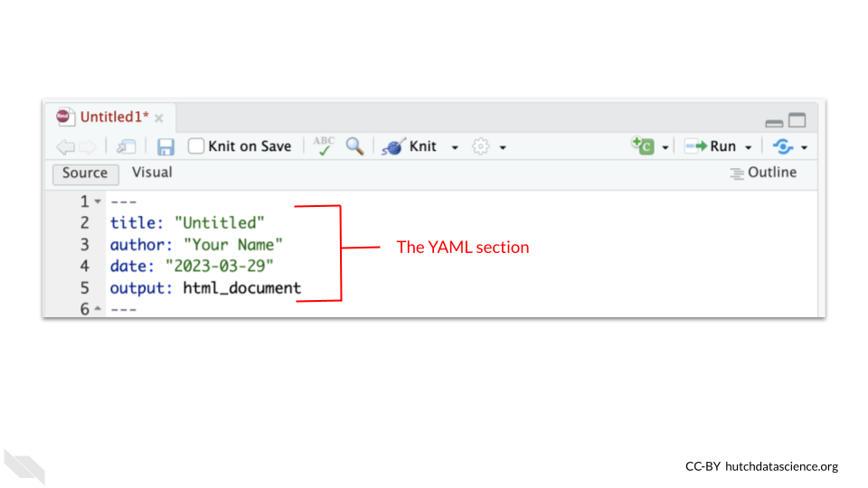
Task: Close the Untitled1 tab with x
Action: click(x=159, y=118)
